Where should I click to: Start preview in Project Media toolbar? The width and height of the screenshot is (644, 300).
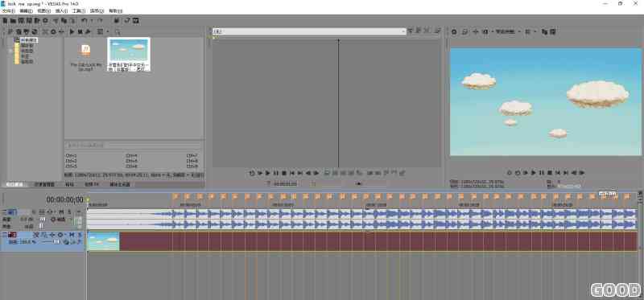click(x=72, y=31)
